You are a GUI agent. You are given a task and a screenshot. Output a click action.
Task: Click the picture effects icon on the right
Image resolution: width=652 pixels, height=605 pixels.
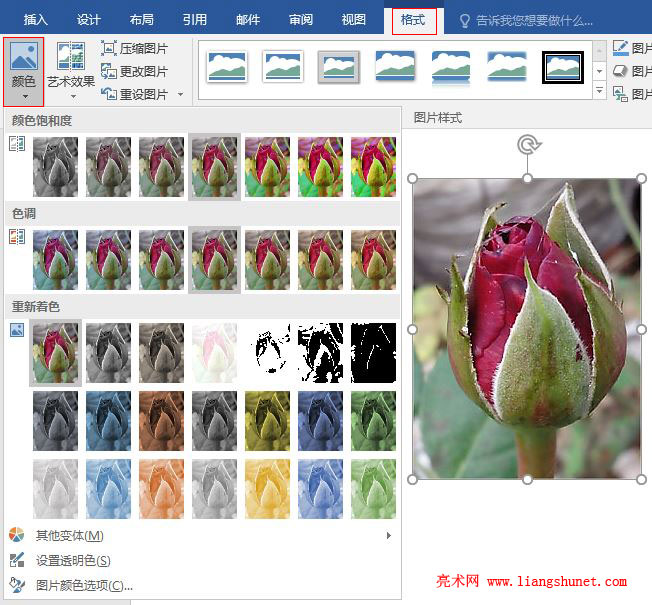click(620, 71)
